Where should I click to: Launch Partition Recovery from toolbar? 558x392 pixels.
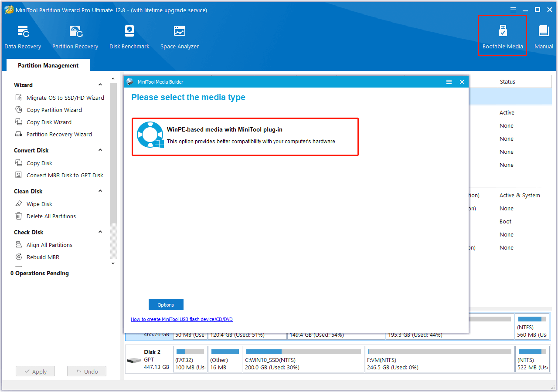pyautogui.click(x=75, y=37)
